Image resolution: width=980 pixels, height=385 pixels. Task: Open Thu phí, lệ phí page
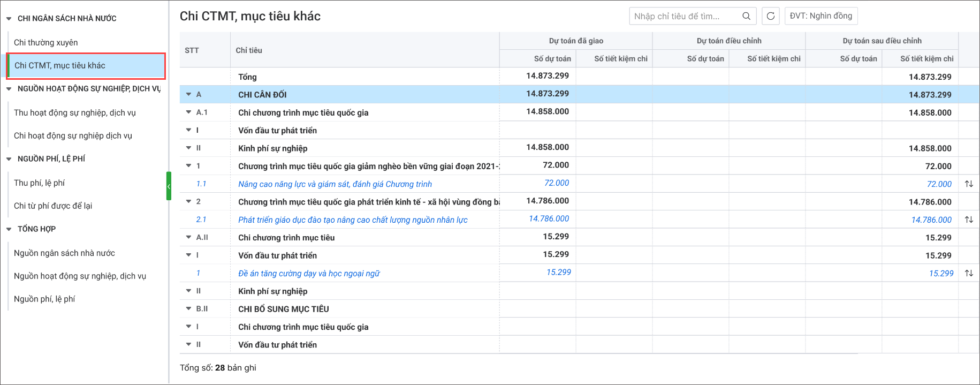[x=40, y=183]
